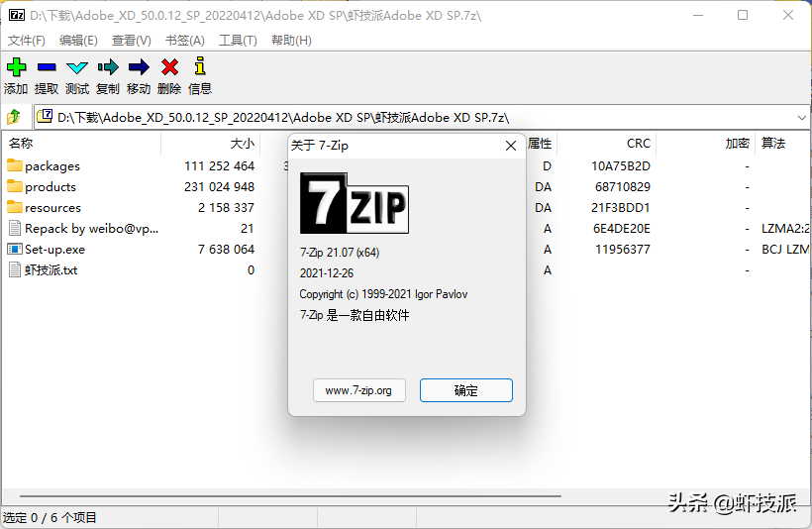812x529 pixels.
Task: Click the Set-up.exe application icon
Action: [15, 250]
